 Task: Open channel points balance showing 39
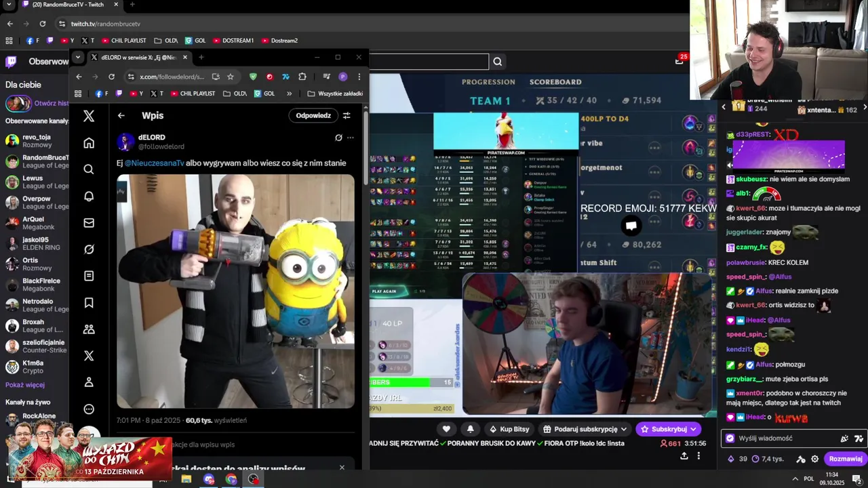click(737, 459)
